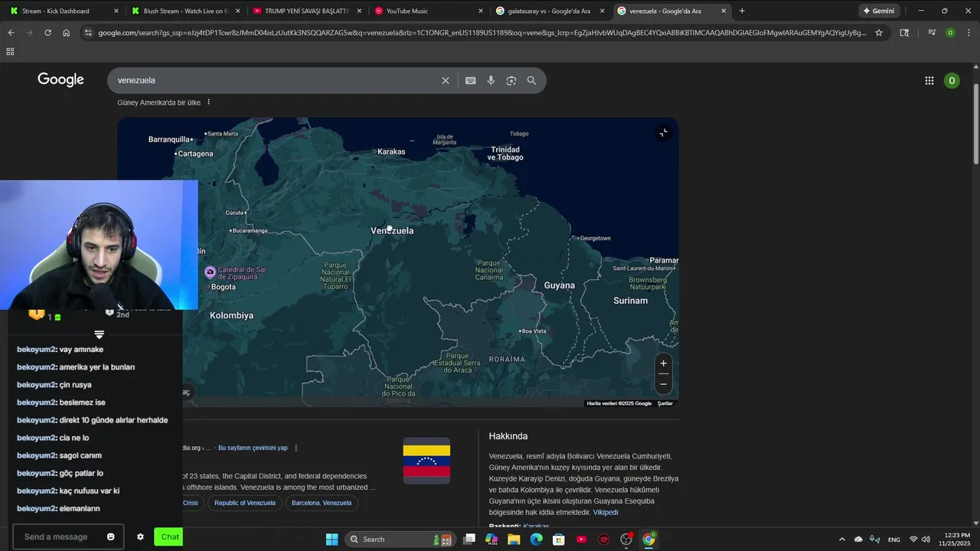
Task: Go to browser home page
Action: [66, 33]
